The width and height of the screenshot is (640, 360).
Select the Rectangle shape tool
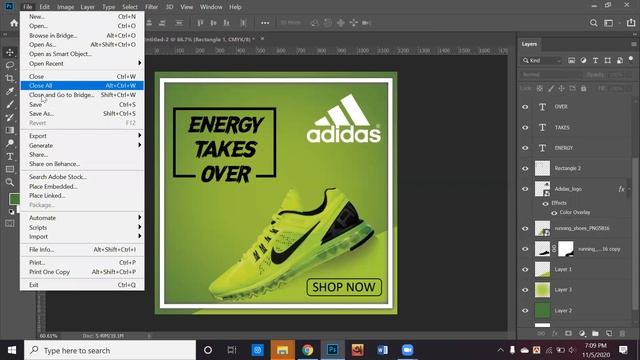click(10, 169)
